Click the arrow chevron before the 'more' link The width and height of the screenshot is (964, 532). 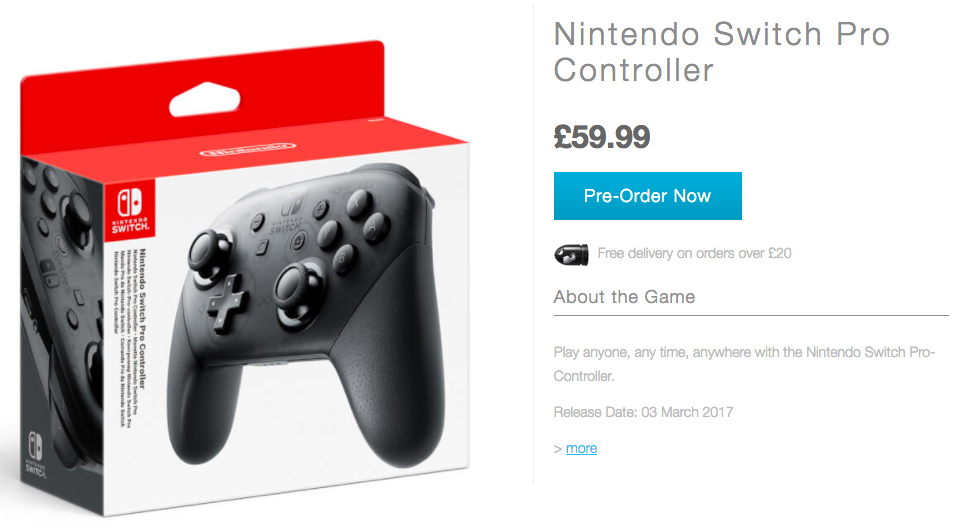click(558, 449)
